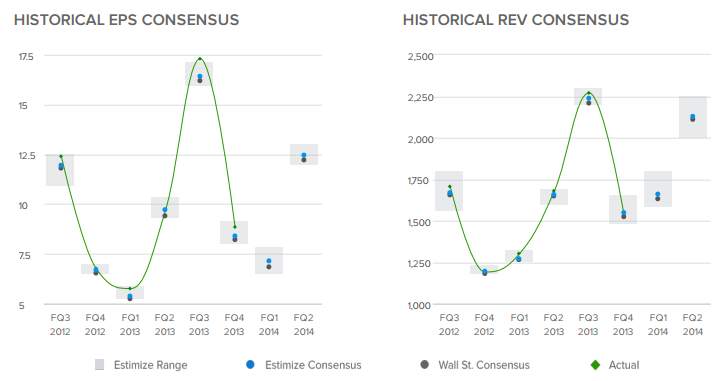Click EPS actual diamond at FQ3 2012
The height and width of the screenshot is (381, 726).
pos(61,156)
